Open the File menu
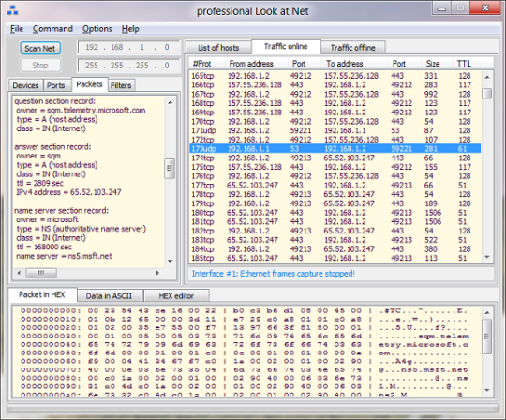The width and height of the screenshot is (506, 420). pos(17,29)
